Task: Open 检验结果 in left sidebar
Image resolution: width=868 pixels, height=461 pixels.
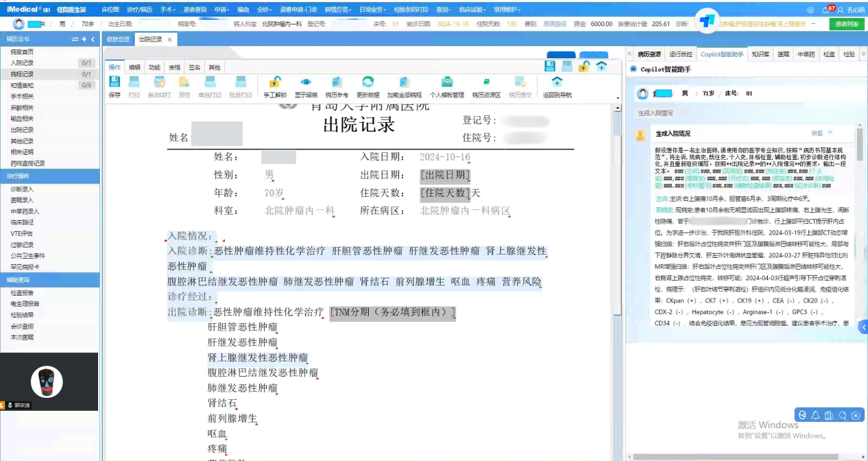Action: click(22, 315)
